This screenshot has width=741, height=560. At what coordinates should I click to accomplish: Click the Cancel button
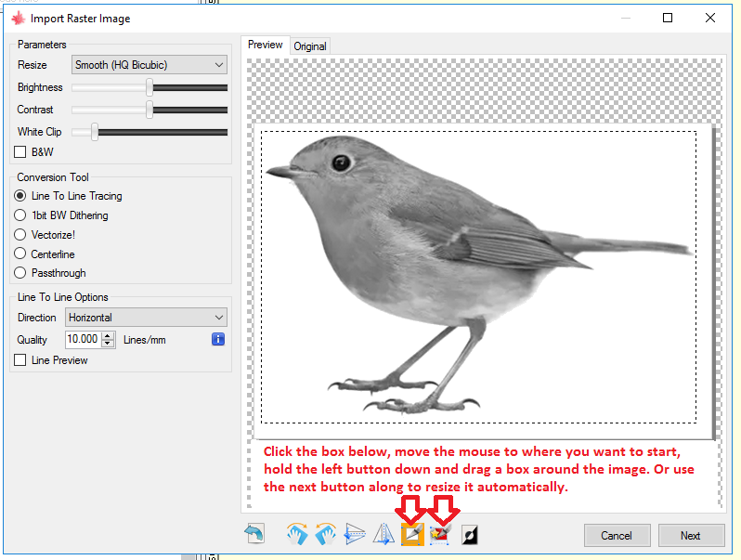(617, 536)
